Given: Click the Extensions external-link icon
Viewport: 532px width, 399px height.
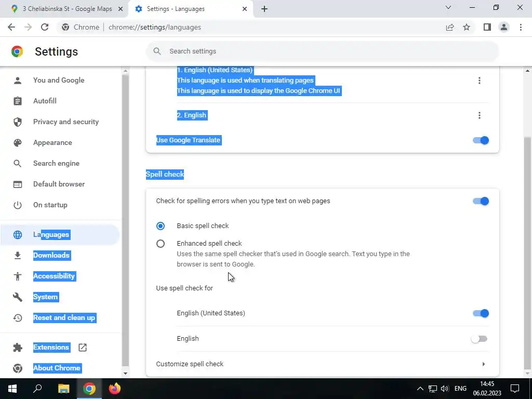Looking at the screenshot, I should [83, 347].
